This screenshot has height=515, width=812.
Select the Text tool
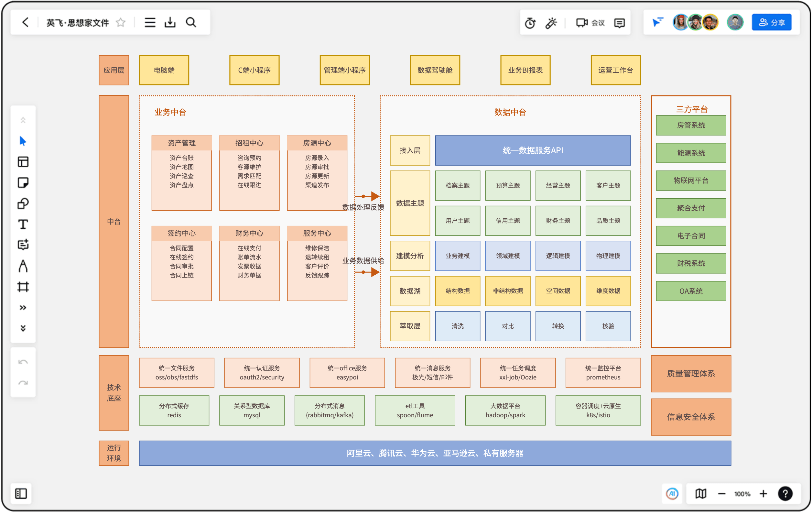tap(23, 224)
